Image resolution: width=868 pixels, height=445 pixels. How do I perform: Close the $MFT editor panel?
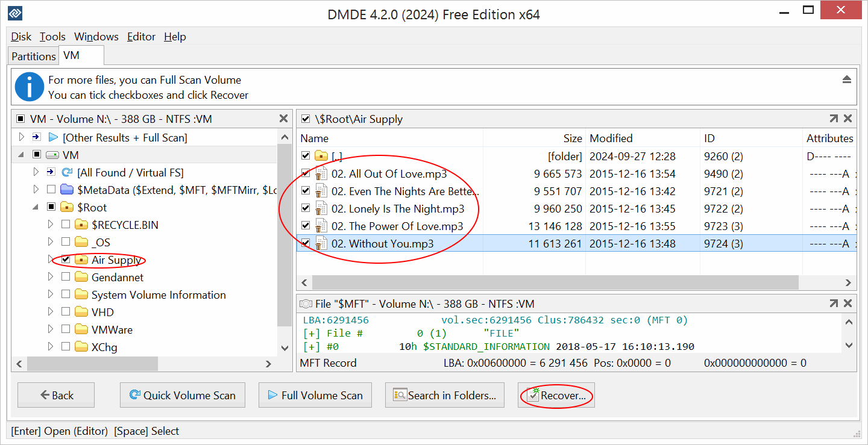[848, 303]
